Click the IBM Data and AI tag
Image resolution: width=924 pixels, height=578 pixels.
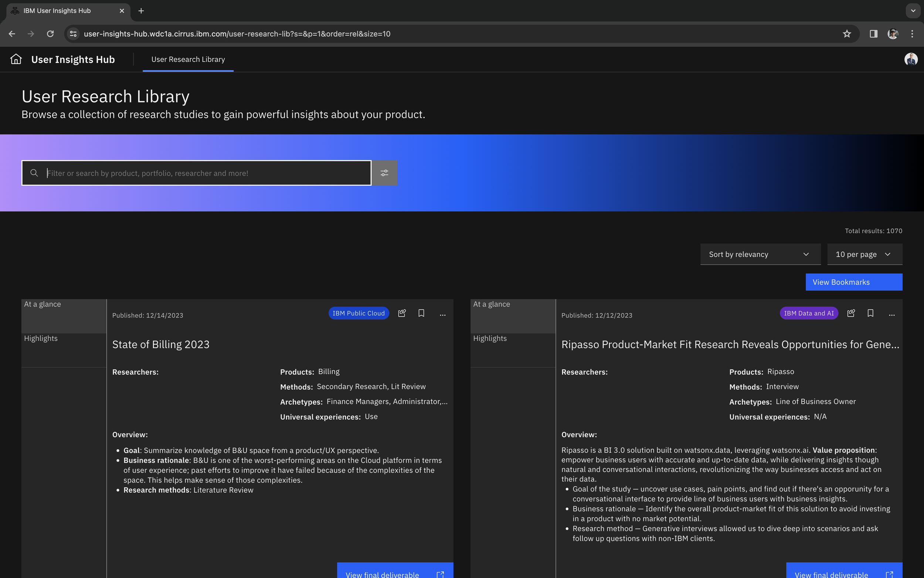tap(809, 313)
